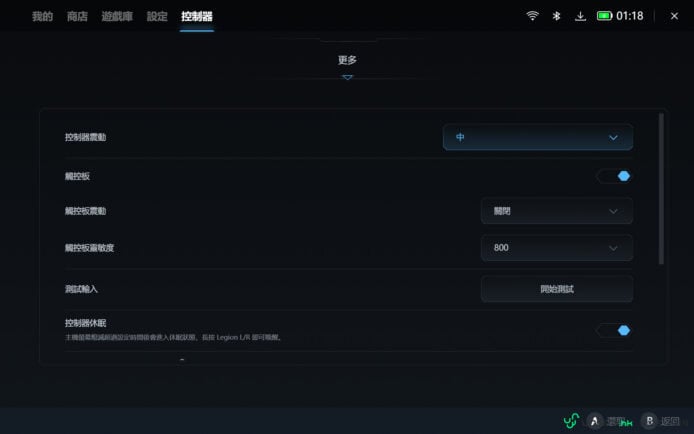This screenshot has height=434, width=694.
Task: Open the 觸控板靈敏度 dropdown showing 800
Action: tap(556, 247)
